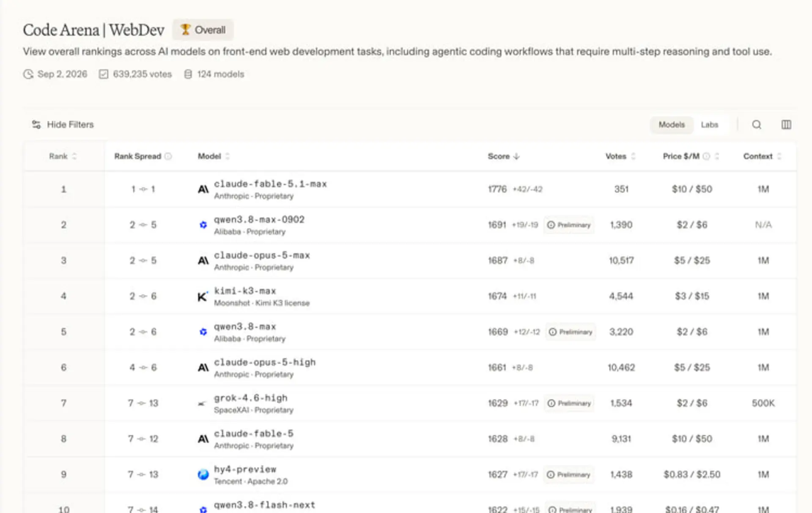This screenshot has width=812, height=513.
Task: Open the kimi-k3-max model link
Action: click(x=245, y=291)
